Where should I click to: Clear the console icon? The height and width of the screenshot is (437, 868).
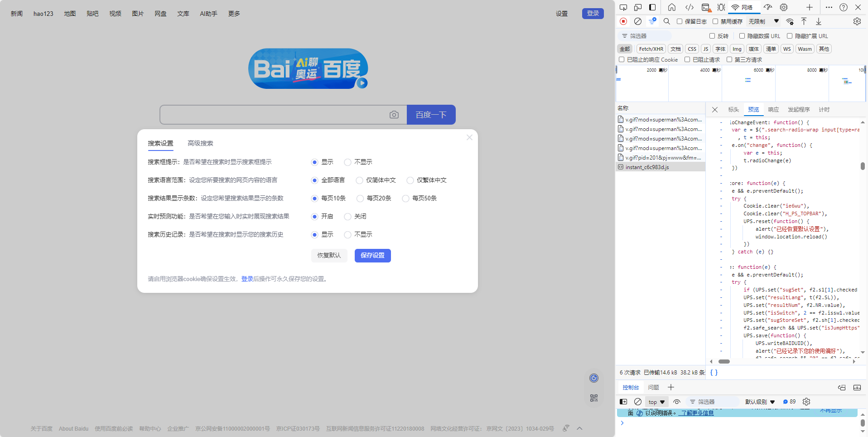point(638,402)
